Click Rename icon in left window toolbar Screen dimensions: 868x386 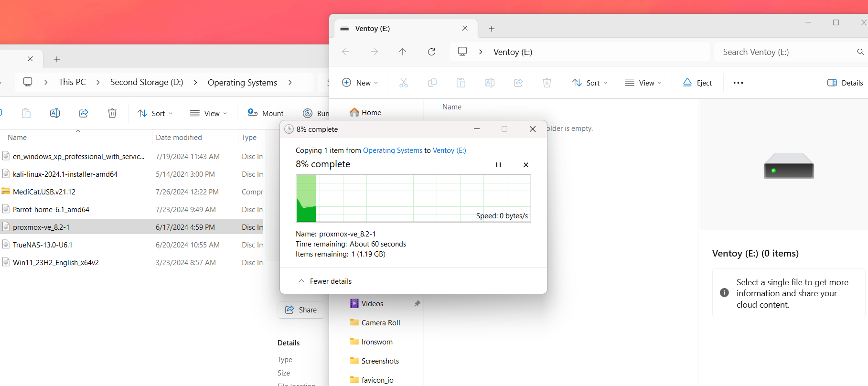coord(55,113)
